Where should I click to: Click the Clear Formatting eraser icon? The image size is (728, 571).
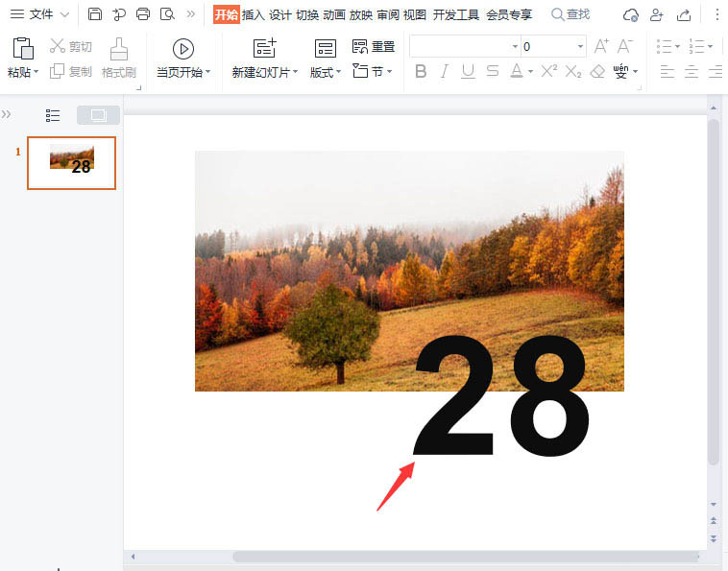point(597,71)
